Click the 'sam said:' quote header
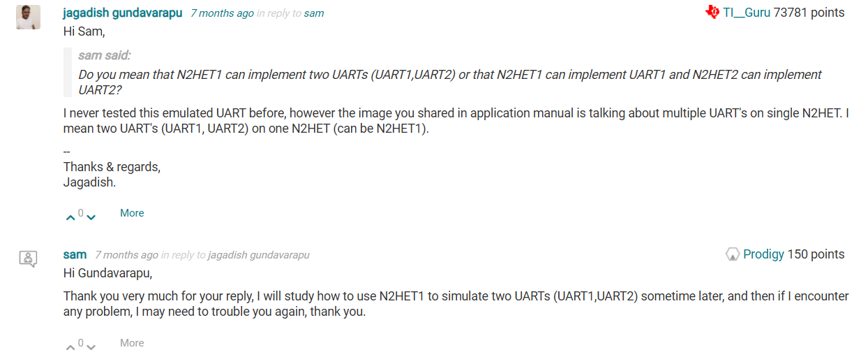868x357 pixels. tap(105, 56)
